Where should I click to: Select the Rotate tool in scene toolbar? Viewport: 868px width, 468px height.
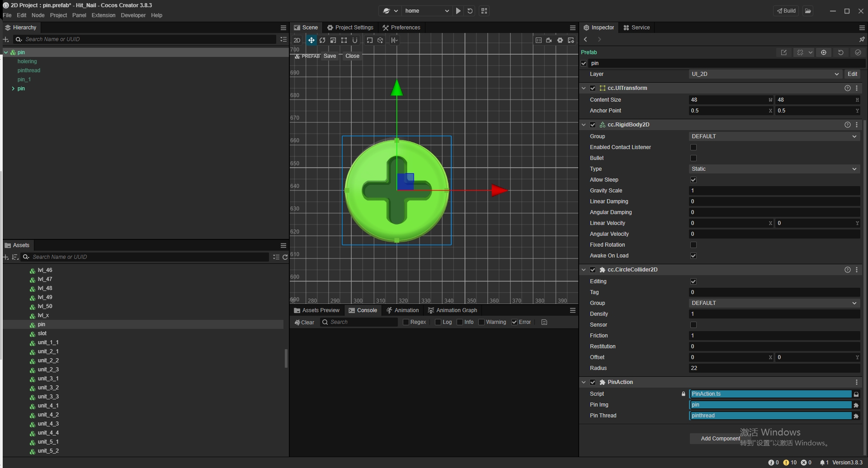(322, 40)
